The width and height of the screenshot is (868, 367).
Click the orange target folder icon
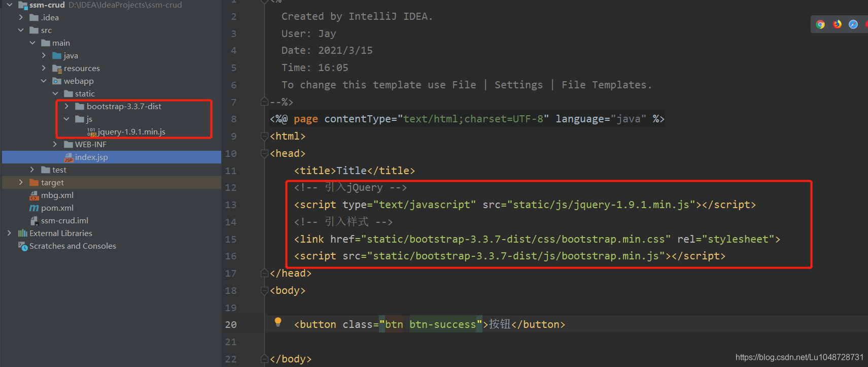coord(34,183)
